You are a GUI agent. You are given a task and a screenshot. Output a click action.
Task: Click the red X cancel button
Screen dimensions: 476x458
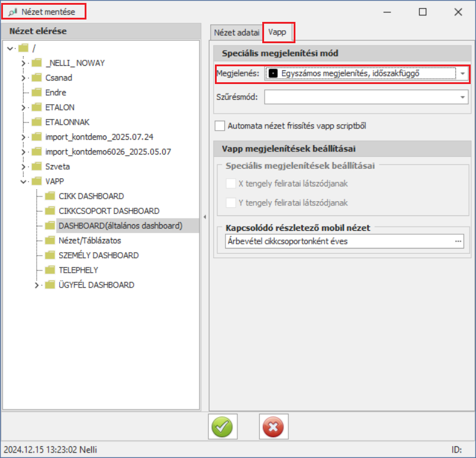273,426
